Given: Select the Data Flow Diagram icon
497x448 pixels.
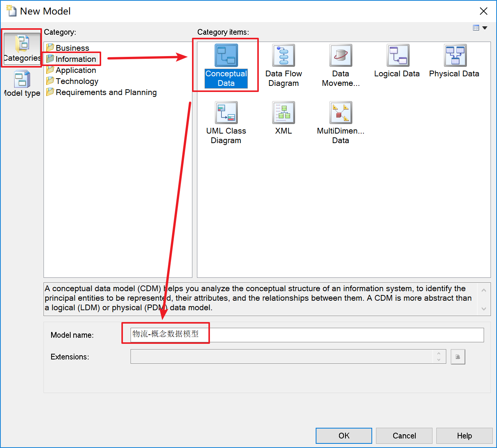Looking at the screenshot, I should 284,55.
